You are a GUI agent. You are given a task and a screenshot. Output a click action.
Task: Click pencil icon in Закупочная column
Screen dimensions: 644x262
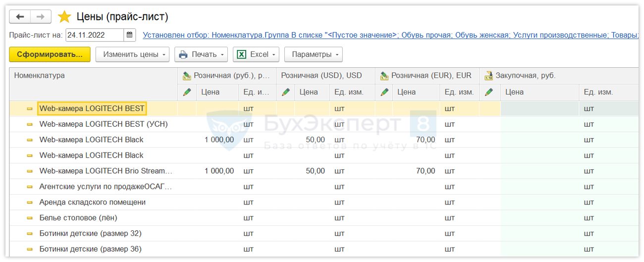click(x=489, y=92)
